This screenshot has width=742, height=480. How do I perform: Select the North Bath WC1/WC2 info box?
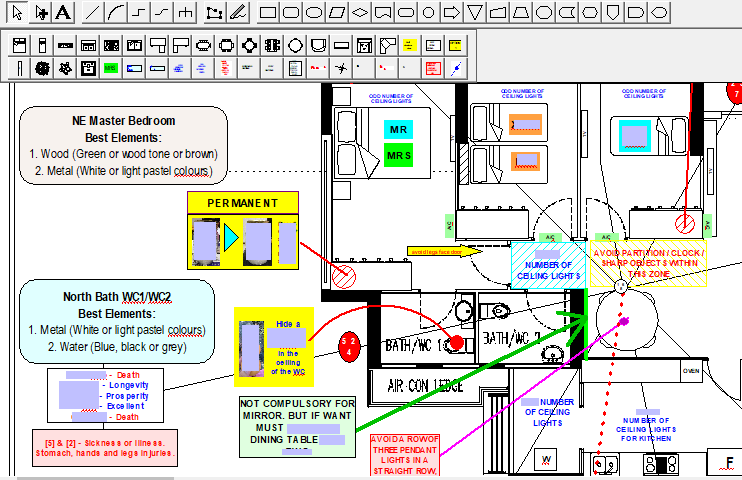tap(117, 320)
